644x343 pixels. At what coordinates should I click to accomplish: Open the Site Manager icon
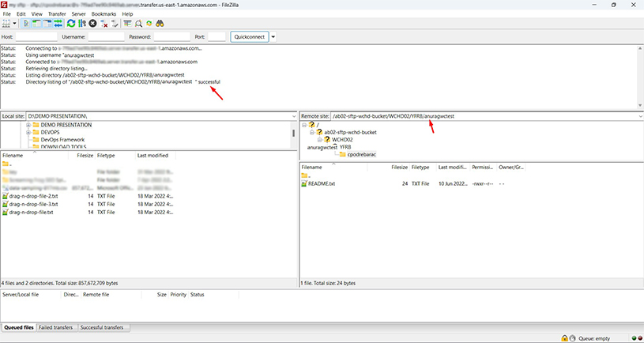tap(6, 24)
